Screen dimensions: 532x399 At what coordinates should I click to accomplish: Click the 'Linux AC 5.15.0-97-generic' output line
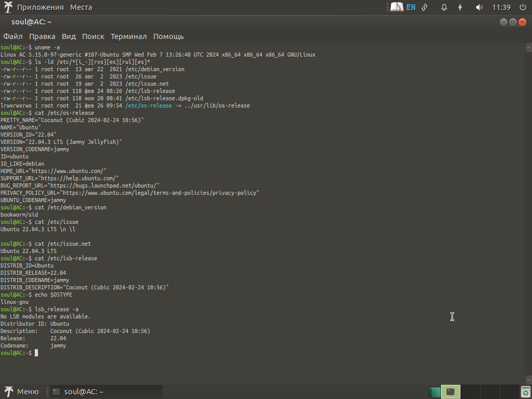(x=158, y=55)
